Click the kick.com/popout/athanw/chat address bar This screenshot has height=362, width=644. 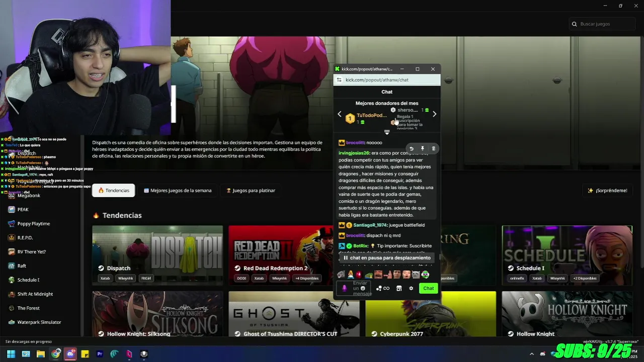click(x=387, y=80)
